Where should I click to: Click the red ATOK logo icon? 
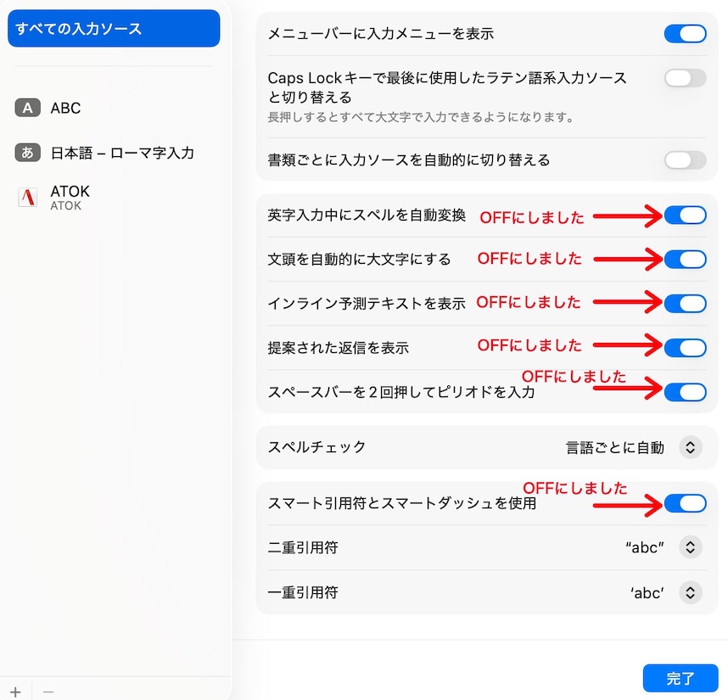[x=28, y=198]
